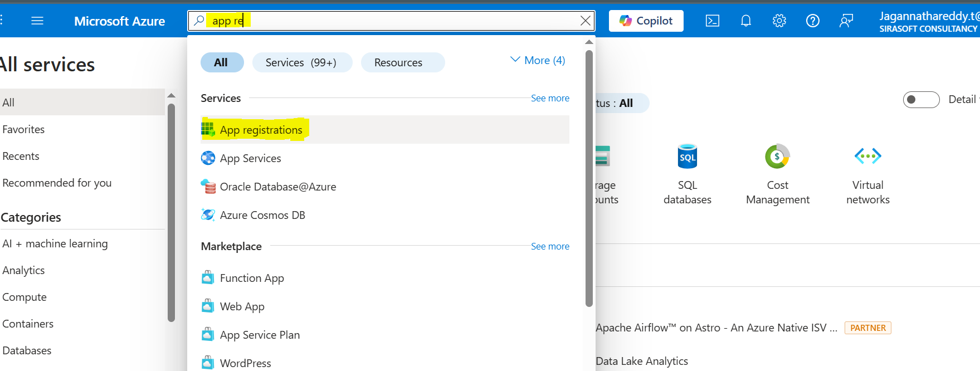
Task: Click the Oracle Database@Azure icon
Action: 208,187
